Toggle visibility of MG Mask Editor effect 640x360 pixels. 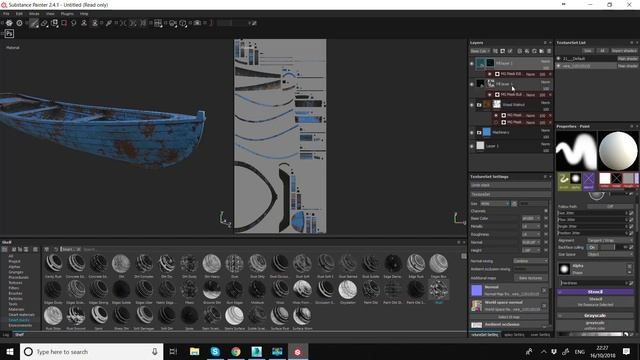point(489,74)
